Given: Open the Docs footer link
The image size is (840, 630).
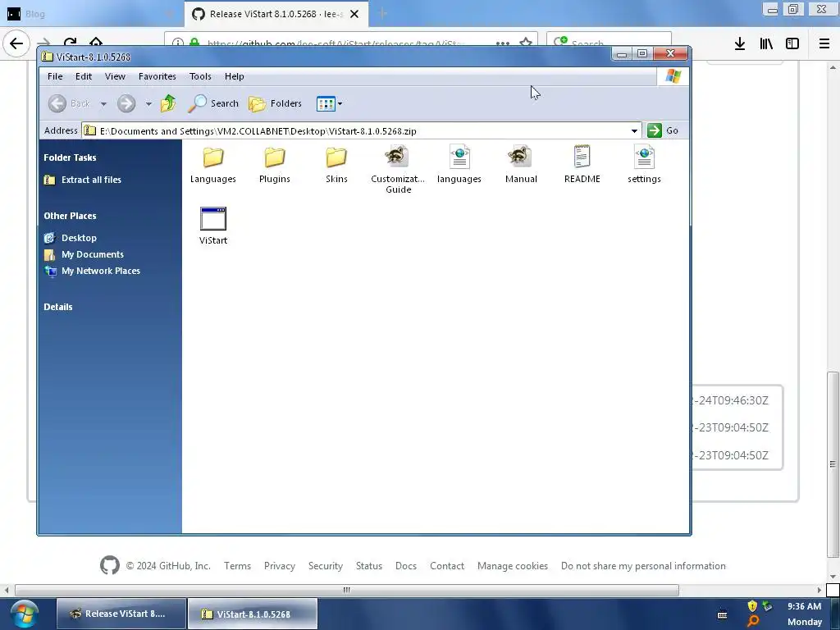Looking at the screenshot, I should (x=405, y=566).
